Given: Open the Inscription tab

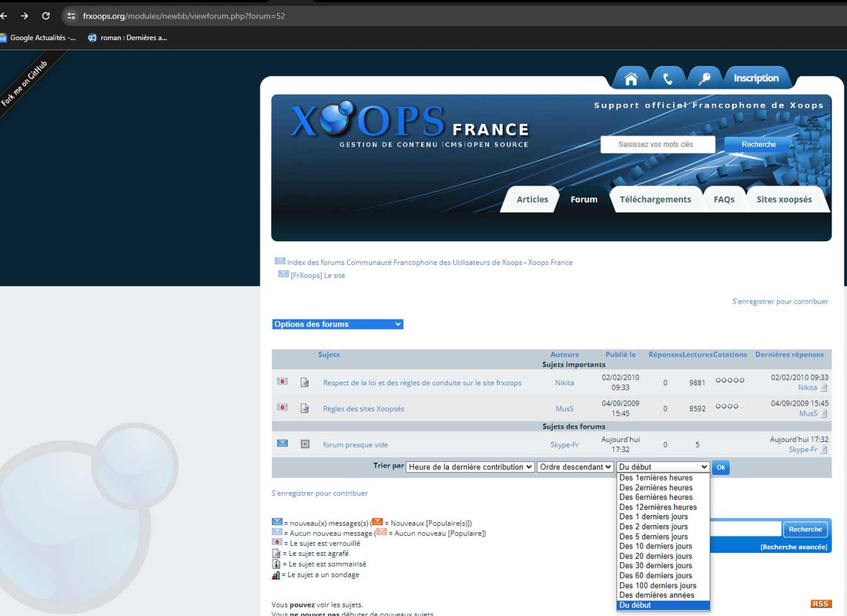Looking at the screenshot, I should click(756, 79).
